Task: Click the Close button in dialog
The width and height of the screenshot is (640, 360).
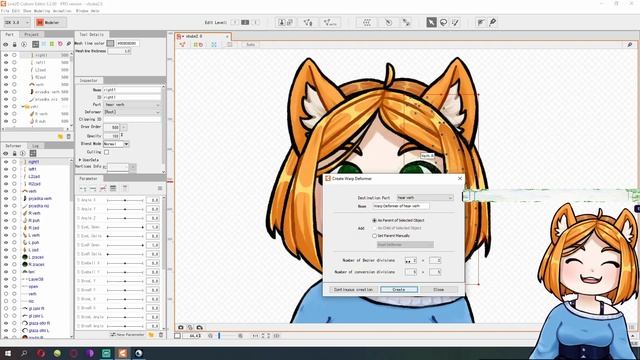Action: 439,289
